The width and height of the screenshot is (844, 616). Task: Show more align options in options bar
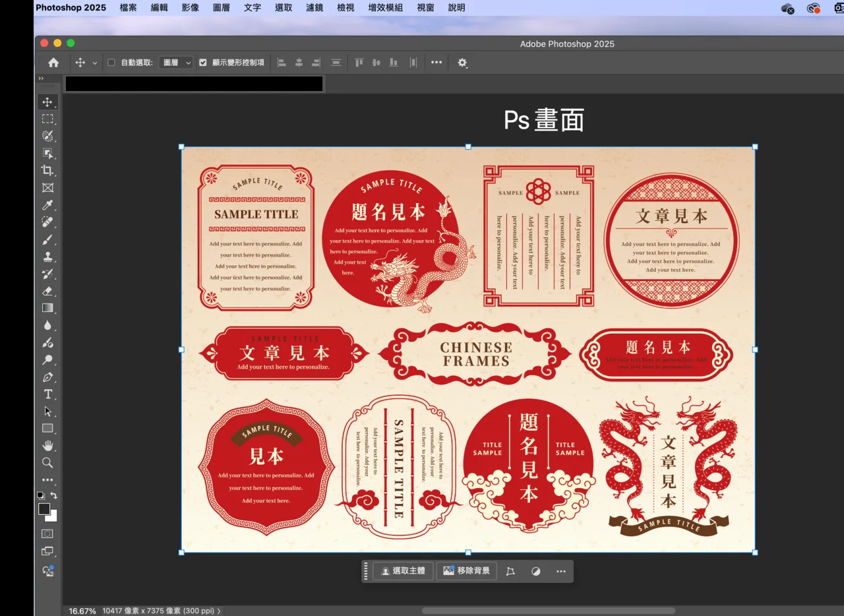pos(437,63)
